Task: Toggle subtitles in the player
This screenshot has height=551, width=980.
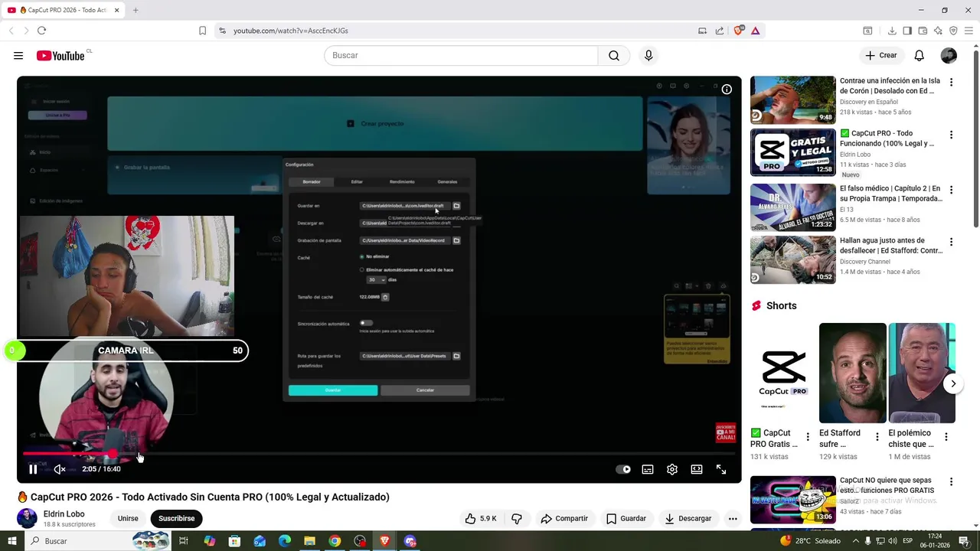Action: click(x=648, y=469)
